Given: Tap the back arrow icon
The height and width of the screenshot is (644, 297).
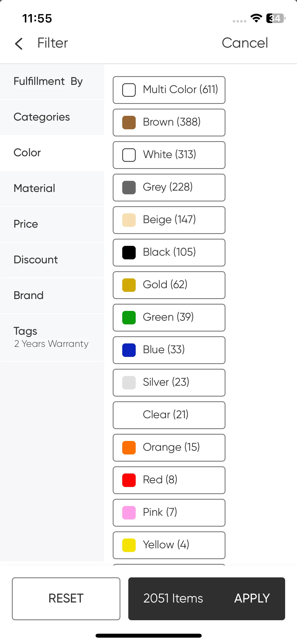Looking at the screenshot, I should pyautogui.click(x=19, y=44).
